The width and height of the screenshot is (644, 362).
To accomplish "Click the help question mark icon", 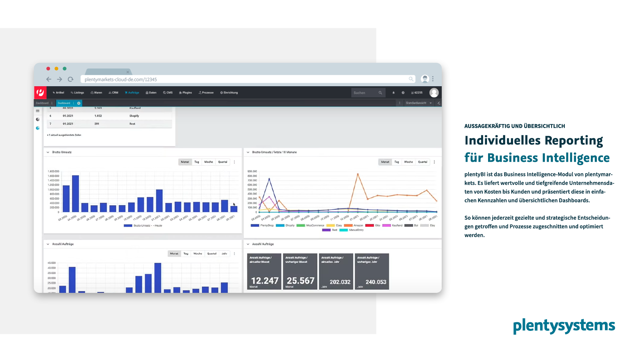I will tap(403, 93).
